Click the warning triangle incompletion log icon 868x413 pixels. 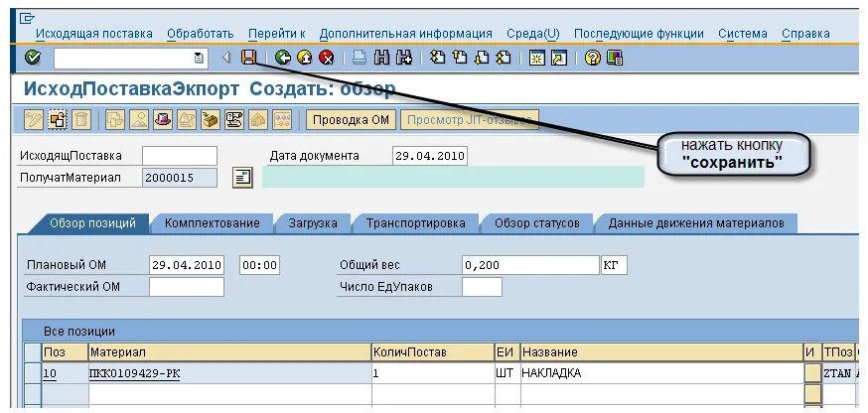pos(187,119)
